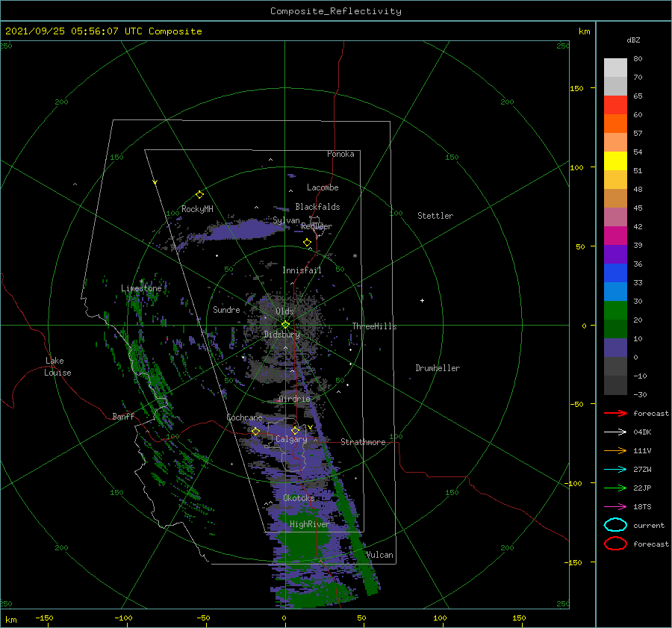Click the magenta swatch between 42 and 39
672x628 pixels.
tap(615, 236)
